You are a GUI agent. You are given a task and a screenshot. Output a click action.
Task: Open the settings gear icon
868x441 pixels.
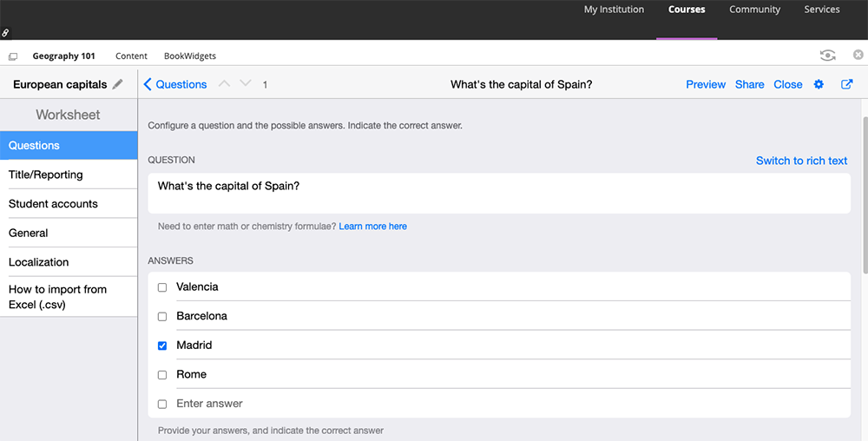pyautogui.click(x=819, y=84)
